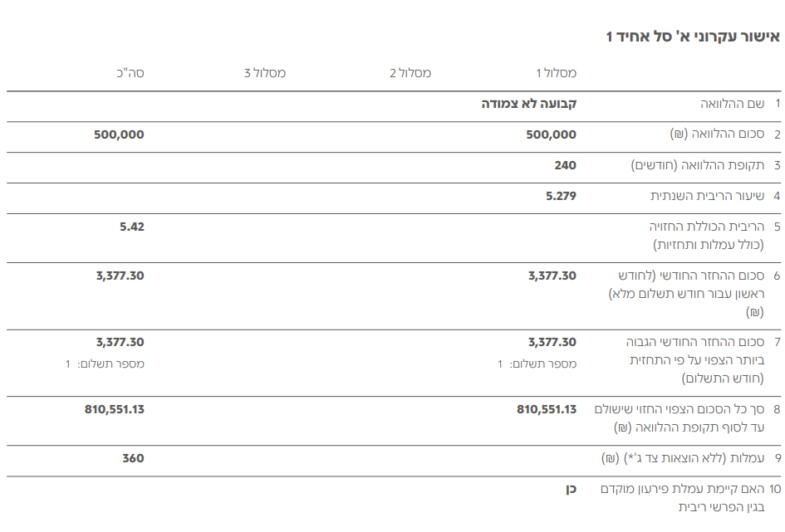Select the fees value 360

133,458
